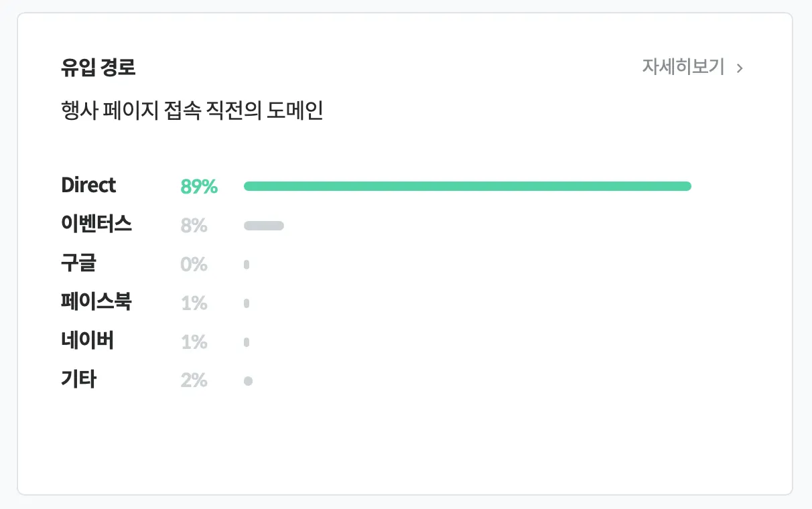Click the 89% value for Direct
This screenshot has height=509, width=812.
point(199,187)
